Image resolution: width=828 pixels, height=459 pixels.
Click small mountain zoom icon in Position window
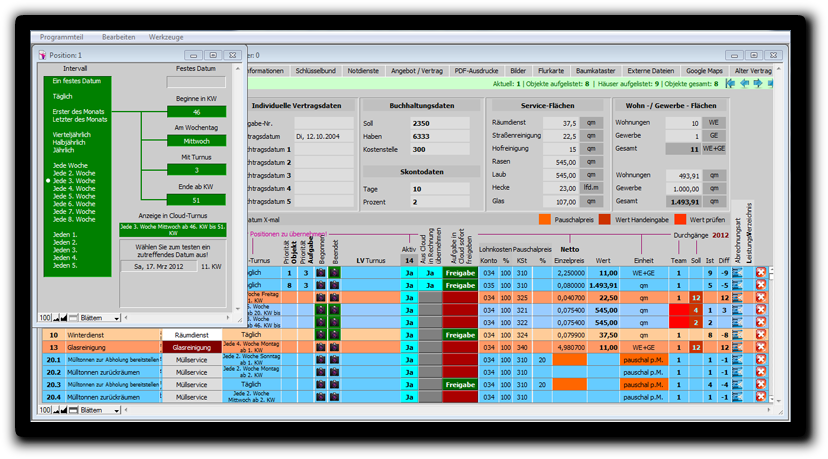[56, 318]
